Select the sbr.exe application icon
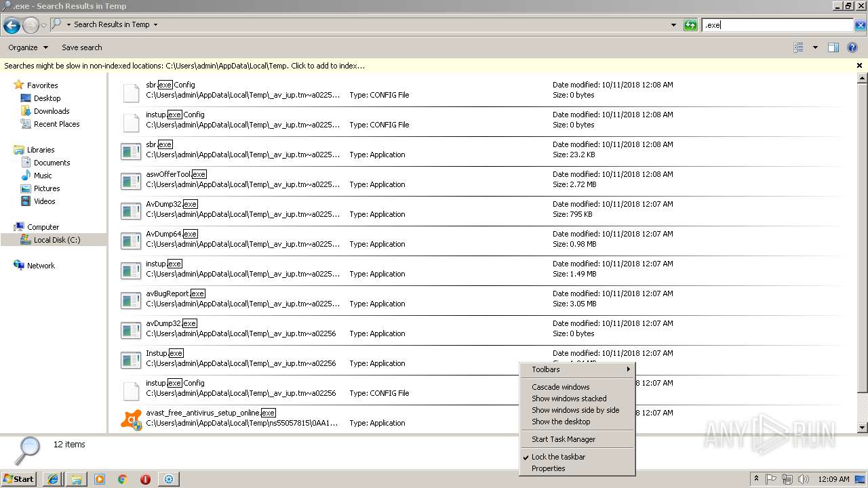 click(x=131, y=152)
